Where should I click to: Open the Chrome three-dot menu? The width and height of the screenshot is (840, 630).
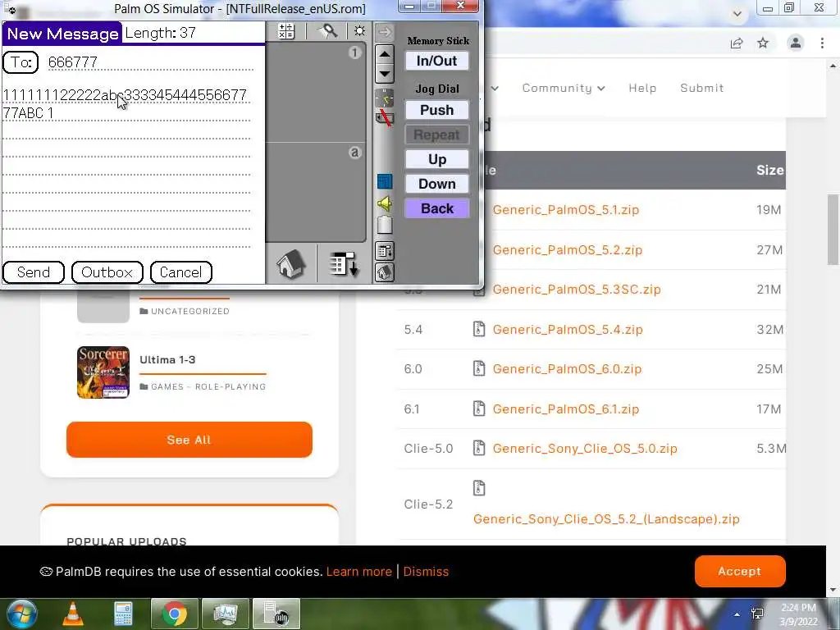tap(822, 43)
